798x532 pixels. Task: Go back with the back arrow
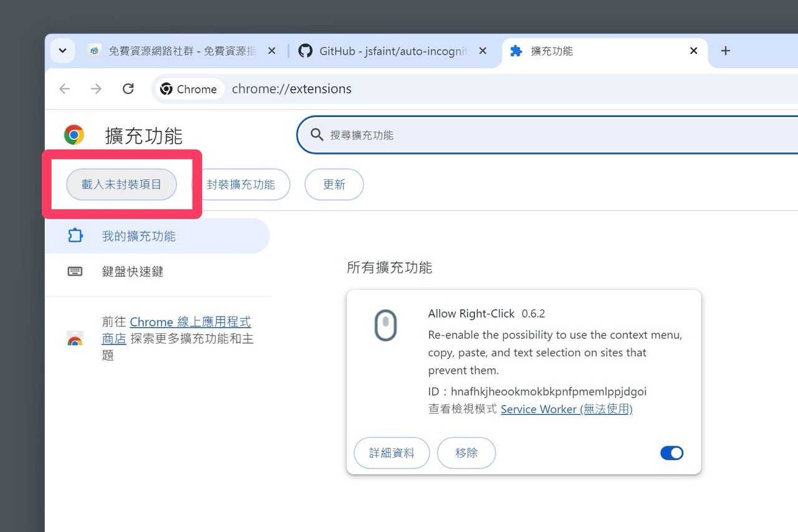tap(64, 89)
